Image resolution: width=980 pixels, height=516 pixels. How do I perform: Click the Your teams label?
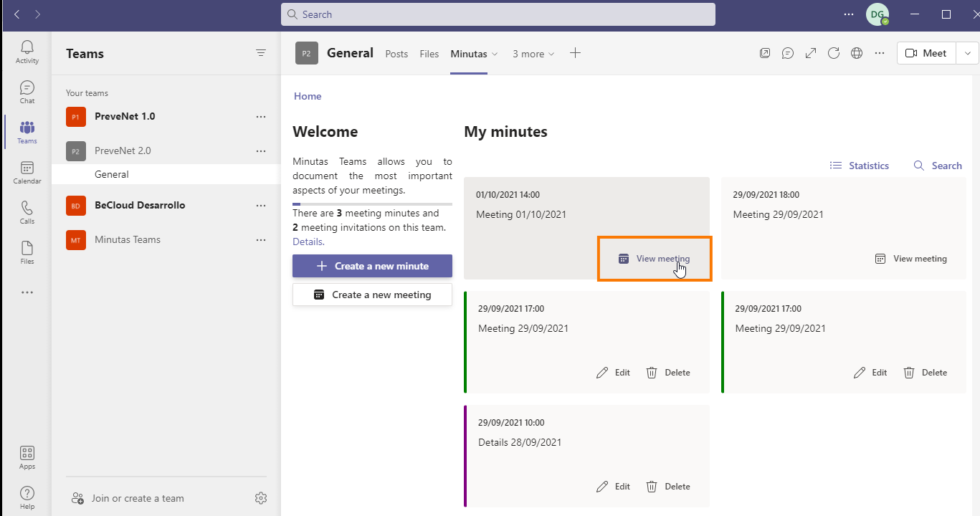87,93
